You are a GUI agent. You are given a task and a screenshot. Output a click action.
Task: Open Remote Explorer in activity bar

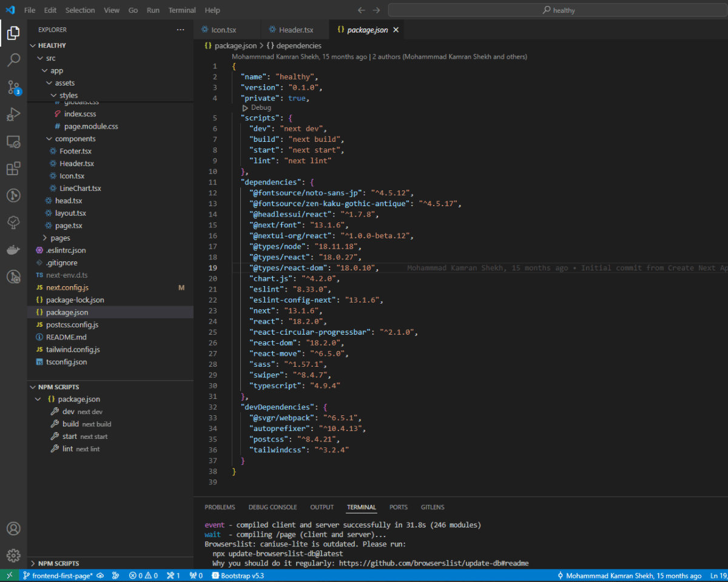point(13,142)
